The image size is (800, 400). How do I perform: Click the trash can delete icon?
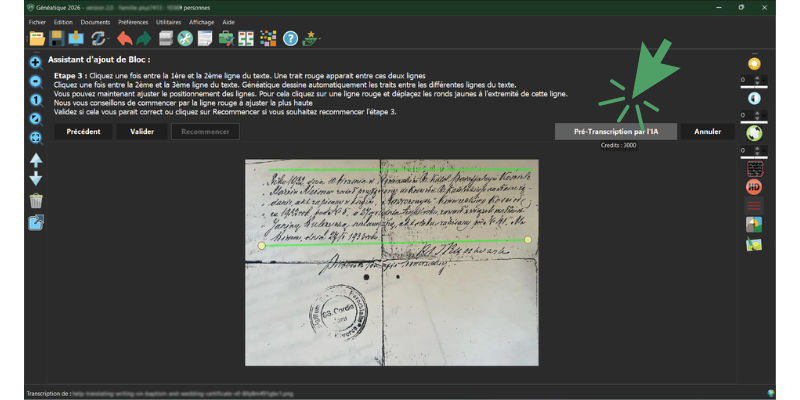[36, 201]
